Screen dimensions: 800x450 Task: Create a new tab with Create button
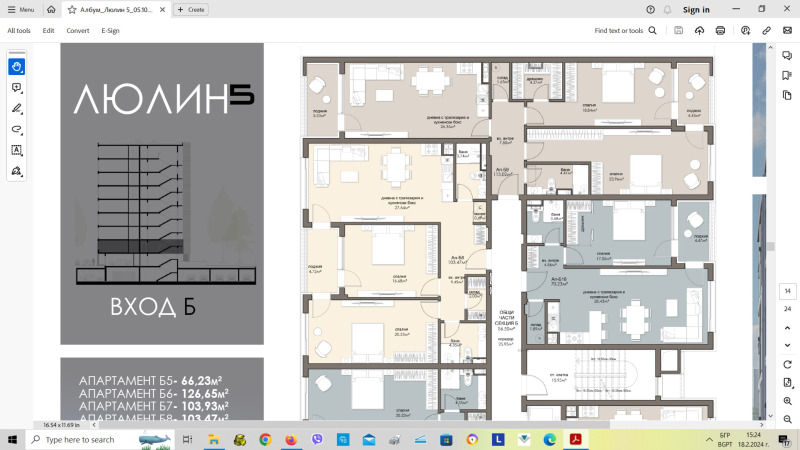(x=191, y=10)
